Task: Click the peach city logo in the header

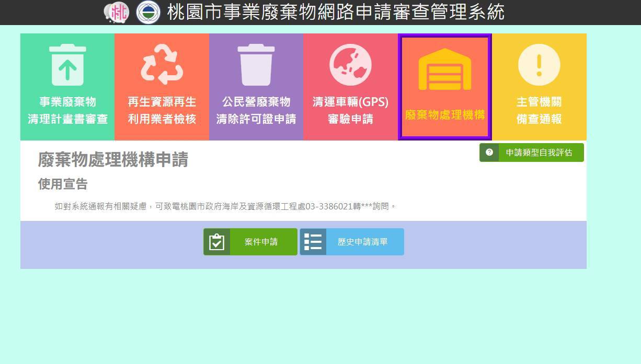Action: click(117, 13)
